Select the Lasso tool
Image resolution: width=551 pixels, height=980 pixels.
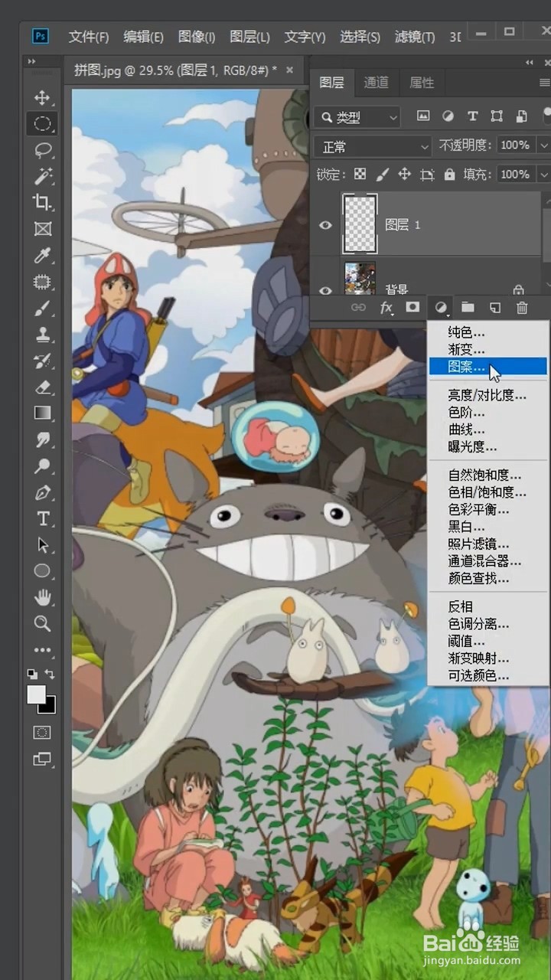click(x=42, y=150)
